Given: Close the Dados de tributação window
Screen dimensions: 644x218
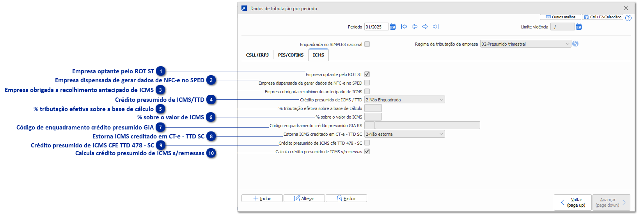Looking at the screenshot, I should point(626,8).
